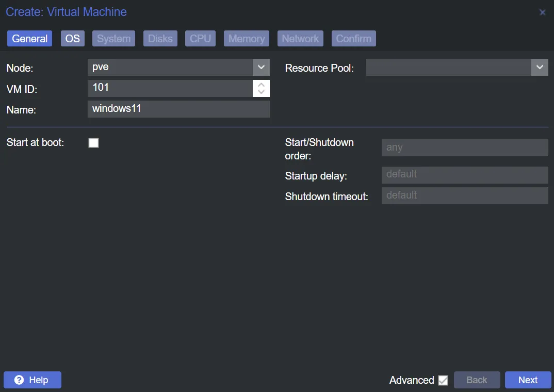Decrease VM ID with down arrow
The height and width of the screenshot is (392, 554).
click(x=261, y=92)
